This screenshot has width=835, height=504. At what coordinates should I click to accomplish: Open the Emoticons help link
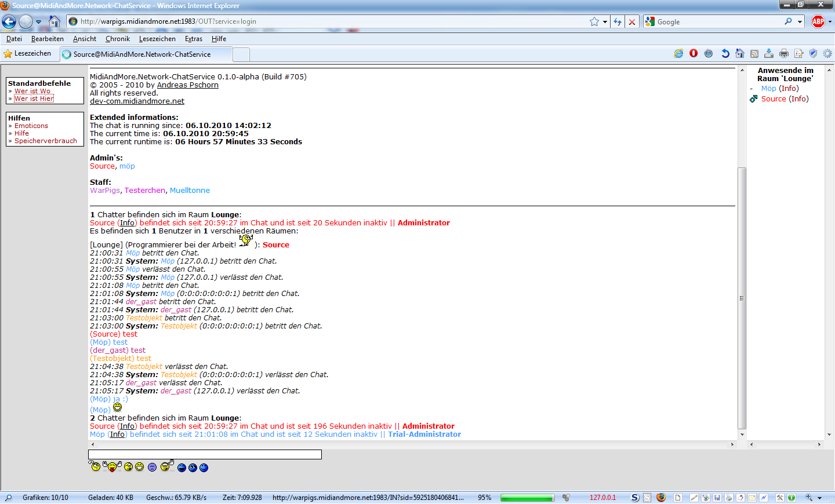point(31,126)
